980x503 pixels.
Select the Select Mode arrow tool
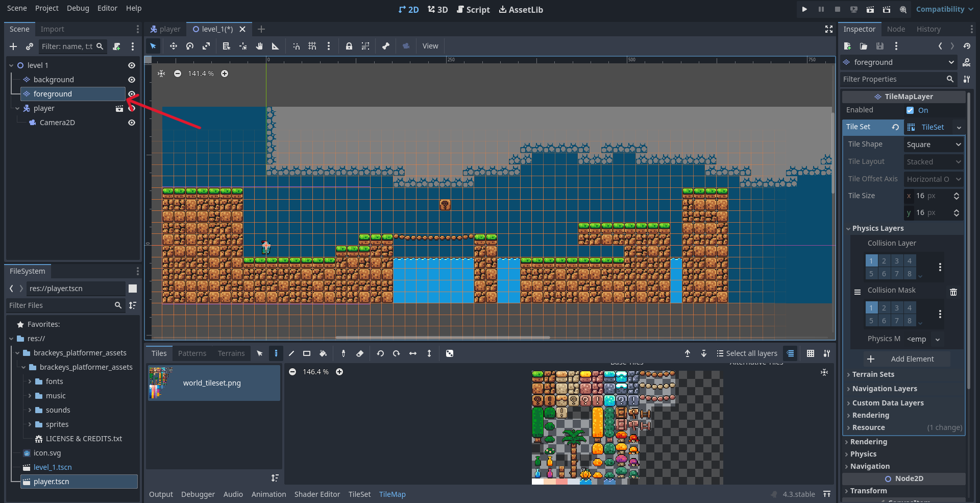(153, 46)
